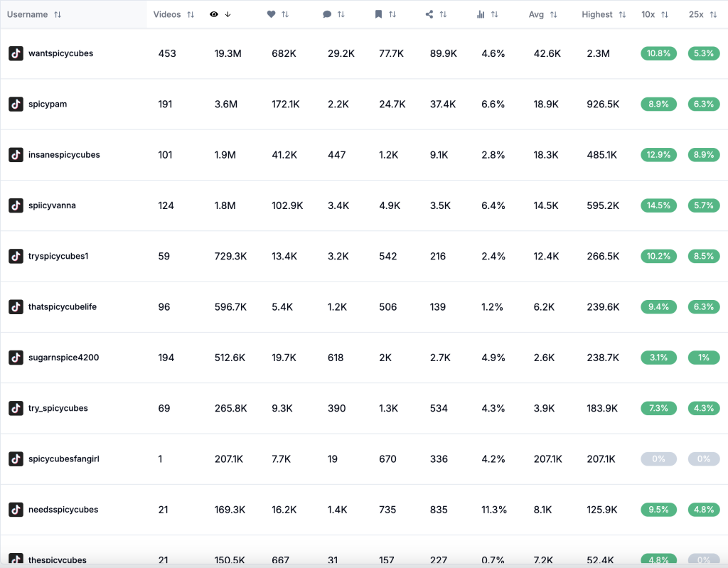Click the green 14.5% badge for spiicyvanna
The width and height of the screenshot is (728, 568).
[x=658, y=205]
